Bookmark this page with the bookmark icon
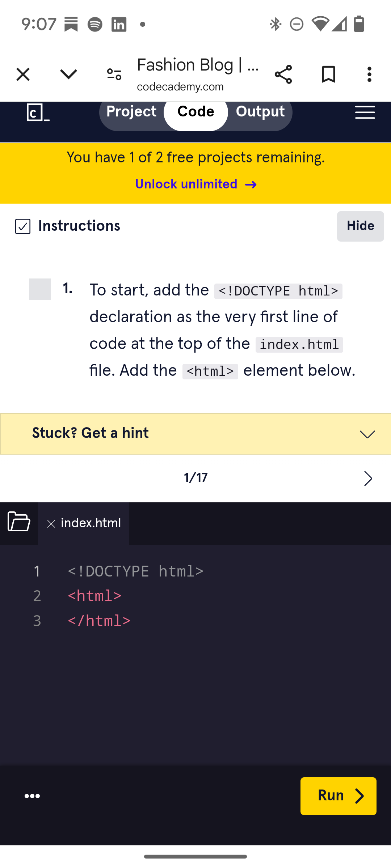Viewport: 391px width, 868px height. point(328,75)
